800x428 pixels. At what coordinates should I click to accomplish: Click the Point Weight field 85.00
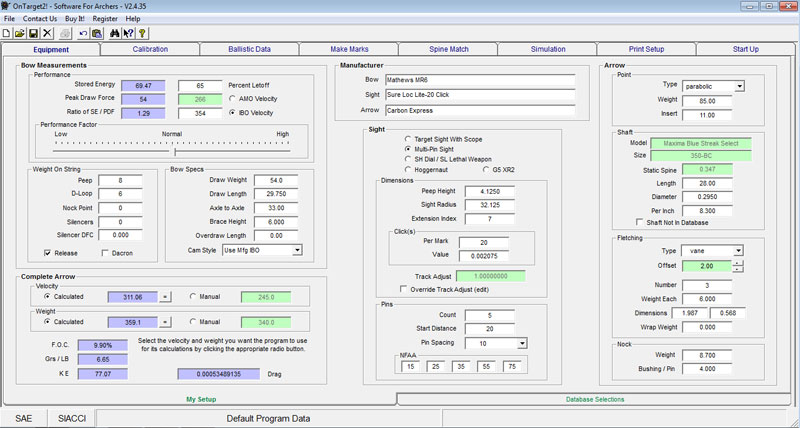click(707, 101)
